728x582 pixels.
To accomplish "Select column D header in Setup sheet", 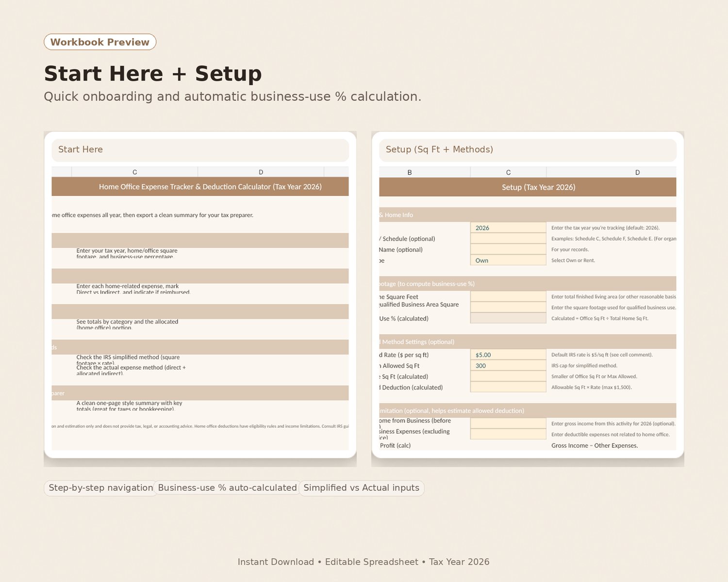I will point(612,172).
